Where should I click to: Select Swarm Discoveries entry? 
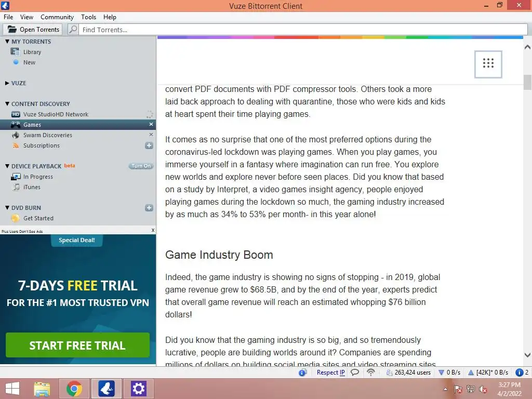pyautogui.click(x=47, y=135)
